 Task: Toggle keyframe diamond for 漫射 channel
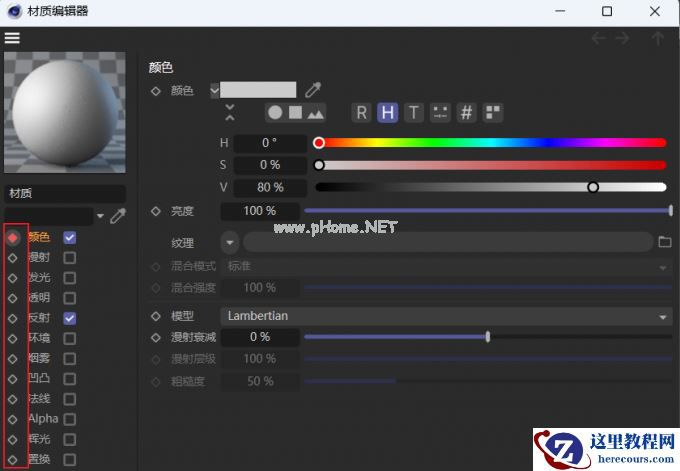[x=13, y=258]
